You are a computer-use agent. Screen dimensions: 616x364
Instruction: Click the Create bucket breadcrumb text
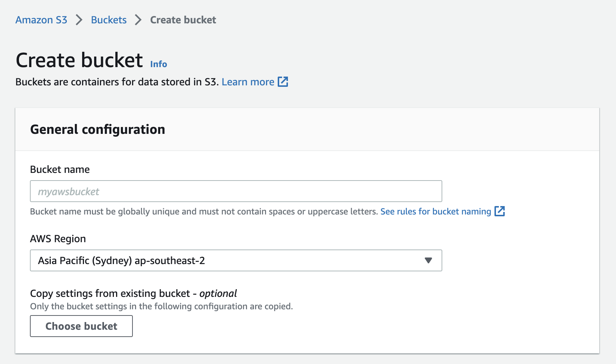(183, 20)
